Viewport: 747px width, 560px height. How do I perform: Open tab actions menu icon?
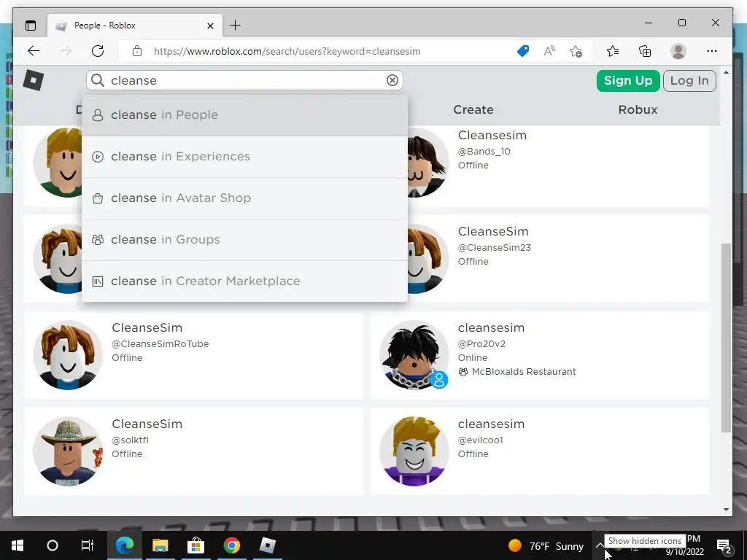point(31,26)
